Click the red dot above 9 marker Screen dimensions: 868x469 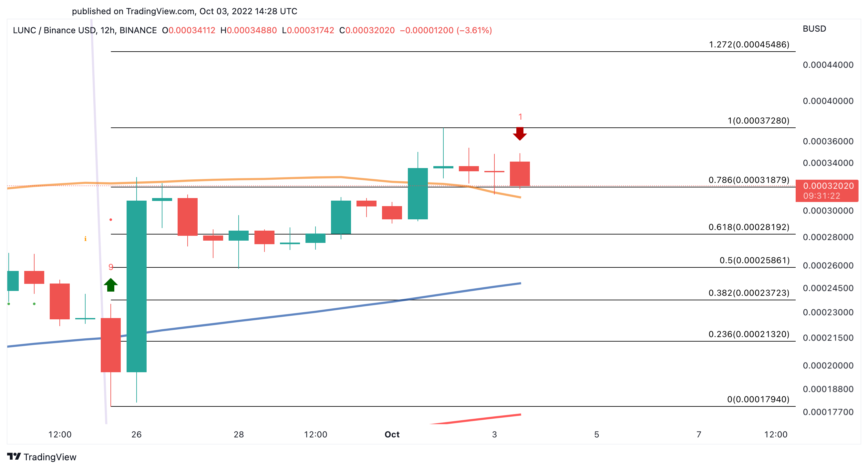click(x=110, y=220)
